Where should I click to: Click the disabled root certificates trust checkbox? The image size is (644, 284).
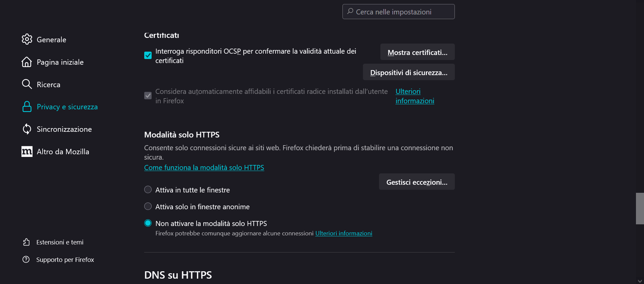tap(148, 96)
